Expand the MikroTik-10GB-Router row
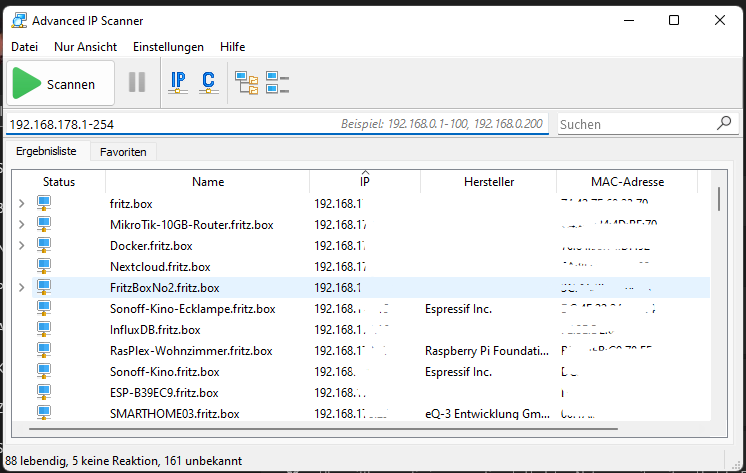 pyautogui.click(x=21, y=225)
